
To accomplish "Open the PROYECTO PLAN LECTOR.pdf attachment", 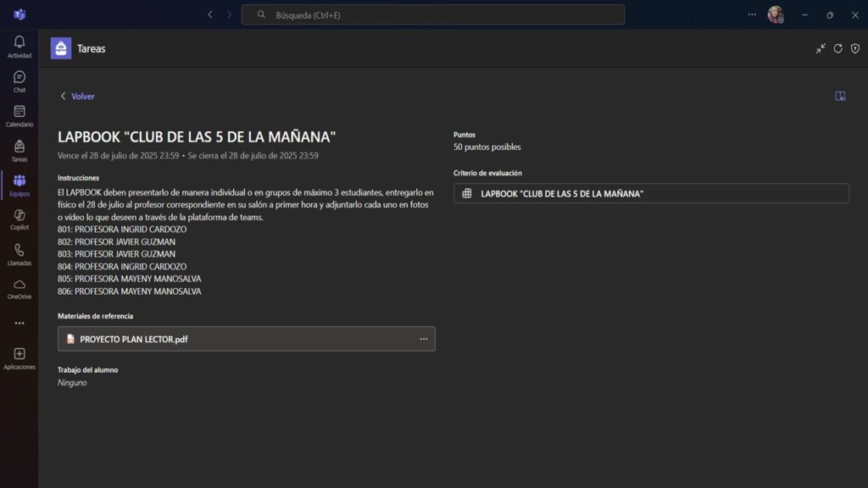I will click(134, 339).
